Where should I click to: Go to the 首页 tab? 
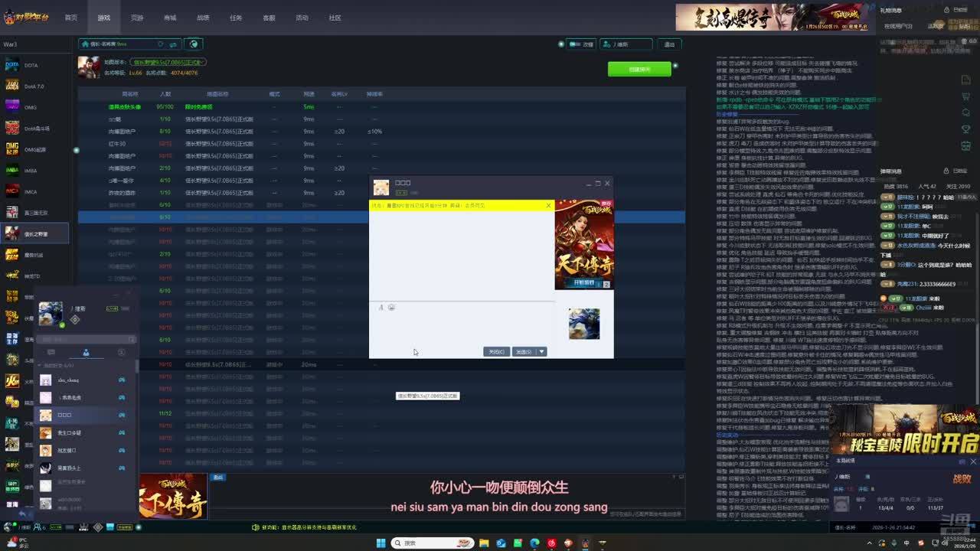pyautogui.click(x=71, y=18)
